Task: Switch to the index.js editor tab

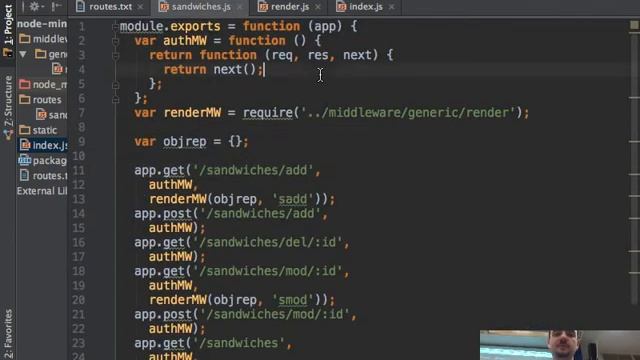Action: [x=366, y=7]
